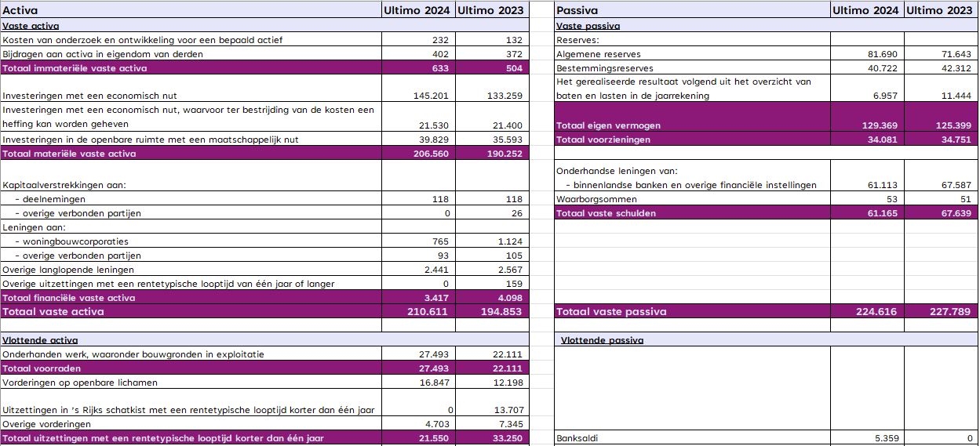Click 'Kosten van onderzoek en ontwikkeling' row label

[x=143, y=40]
